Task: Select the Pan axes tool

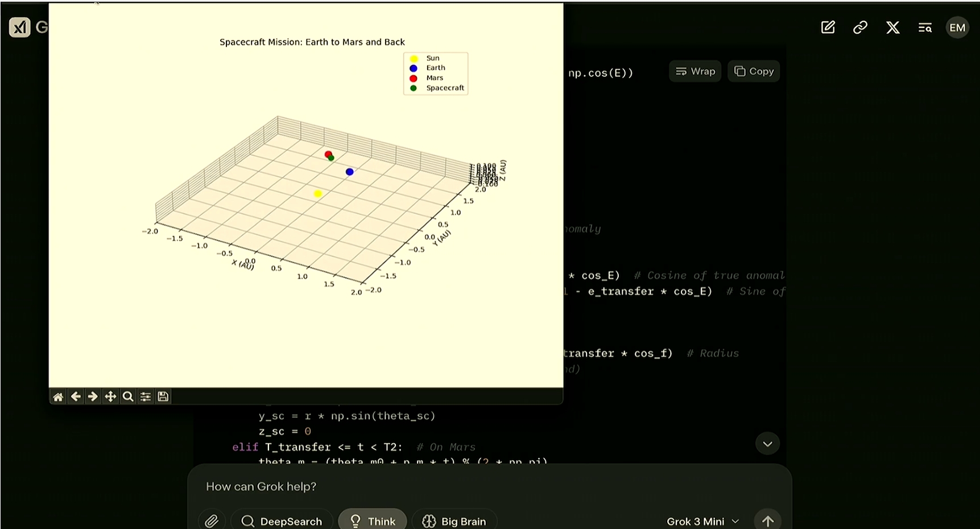Action: pos(110,396)
